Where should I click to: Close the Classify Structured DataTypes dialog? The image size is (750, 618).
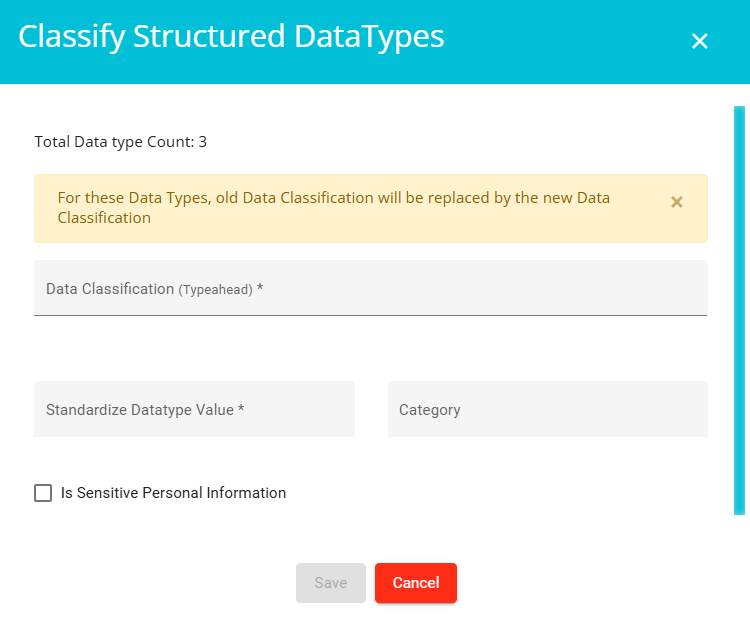tap(699, 41)
